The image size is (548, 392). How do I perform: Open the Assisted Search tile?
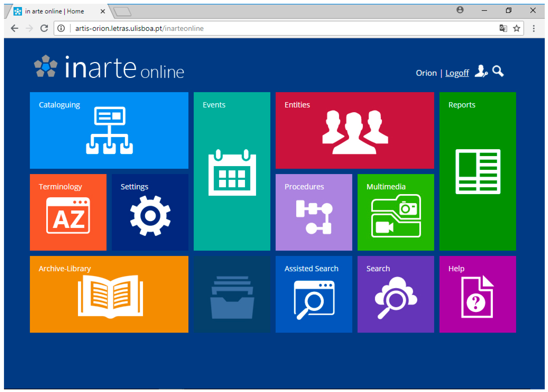tap(314, 294)
